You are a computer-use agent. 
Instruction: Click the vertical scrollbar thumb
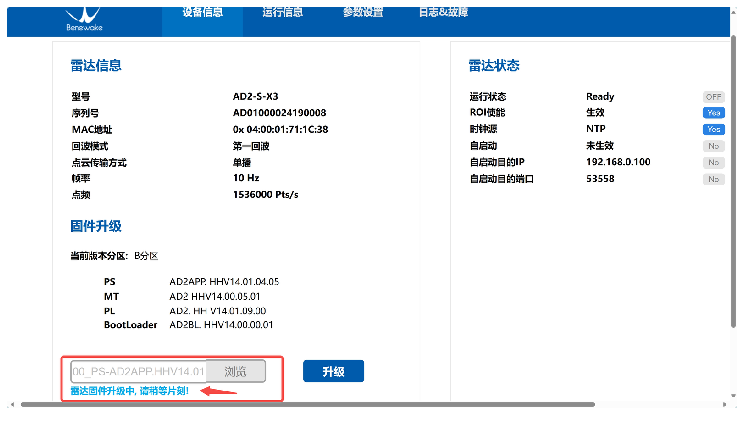733,180
